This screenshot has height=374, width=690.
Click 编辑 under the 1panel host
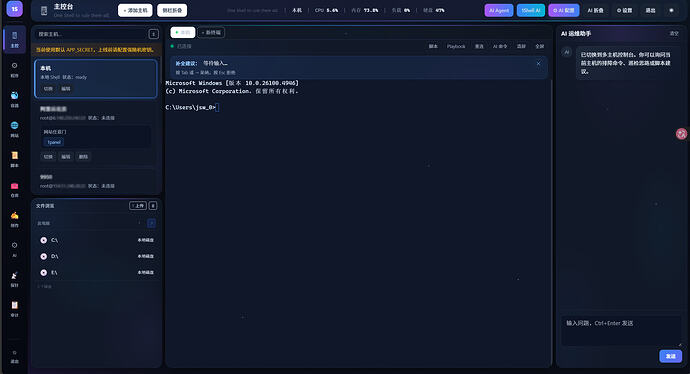coord(66,157)
